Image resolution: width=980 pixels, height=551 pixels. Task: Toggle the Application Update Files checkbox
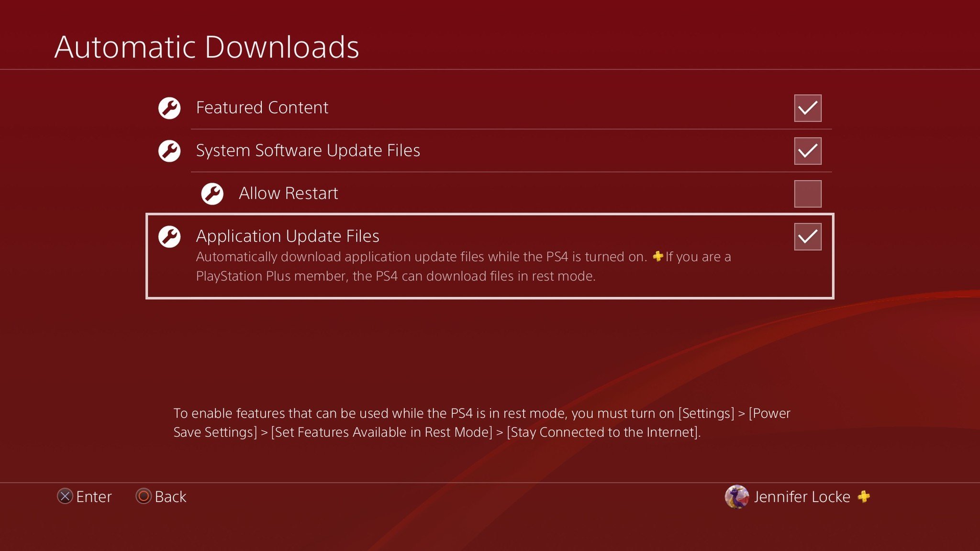tap(808, 237)
